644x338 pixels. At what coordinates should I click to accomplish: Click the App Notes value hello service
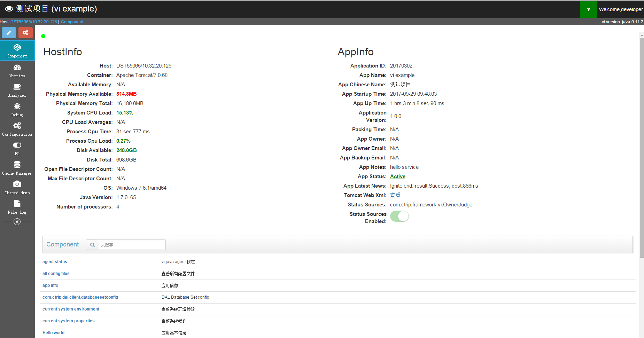pos(404,167)
